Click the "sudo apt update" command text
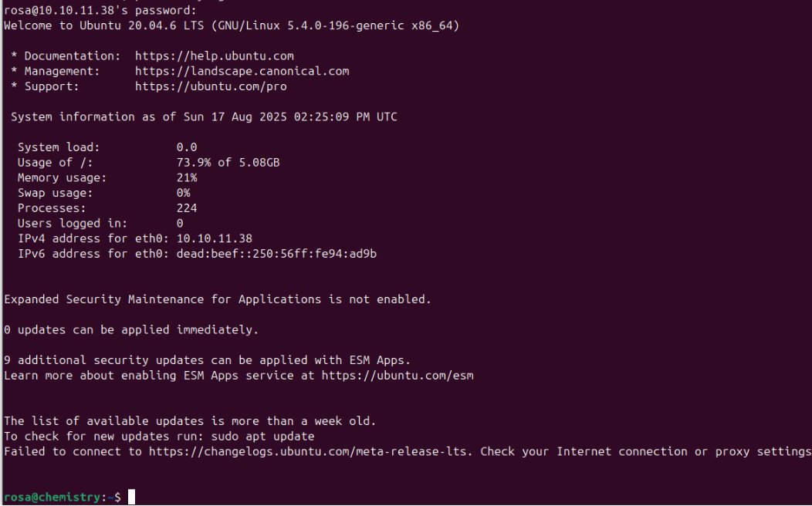This screenshot has width=812, height=506. tap(262, 437)
